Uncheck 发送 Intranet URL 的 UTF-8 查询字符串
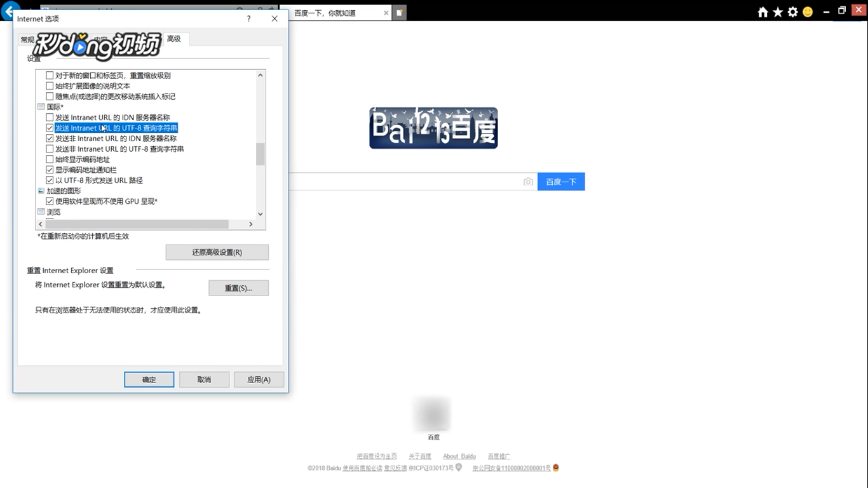868x488 pixels. click(50, 128)
